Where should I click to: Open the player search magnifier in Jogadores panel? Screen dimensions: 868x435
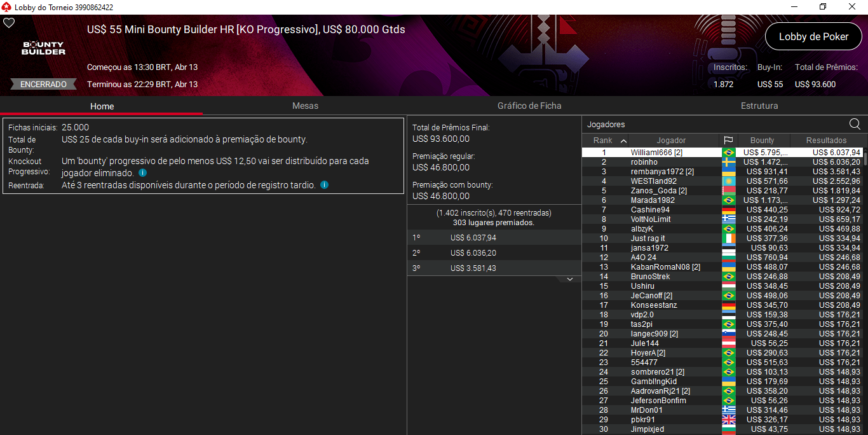click(x=856, y=124)
